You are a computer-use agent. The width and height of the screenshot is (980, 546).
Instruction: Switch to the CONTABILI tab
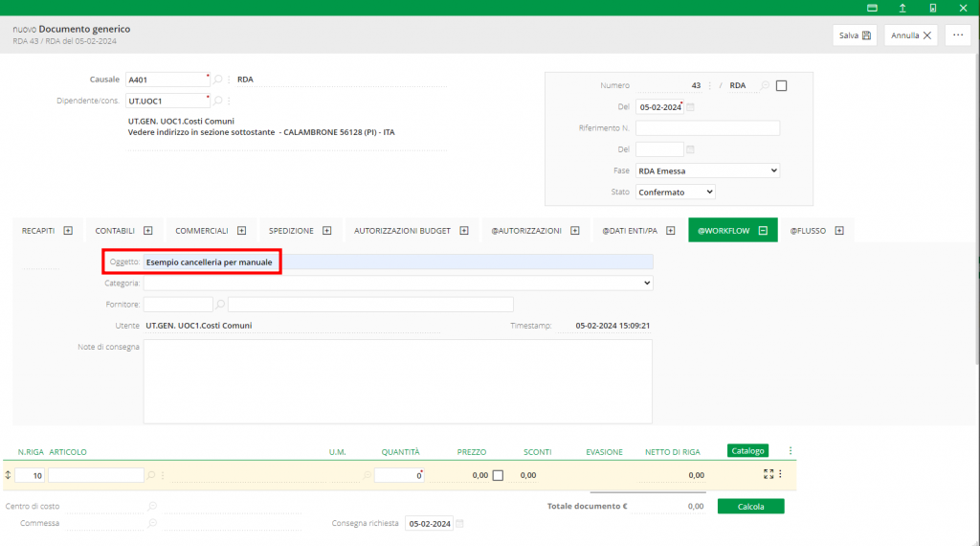coord(123,231)
